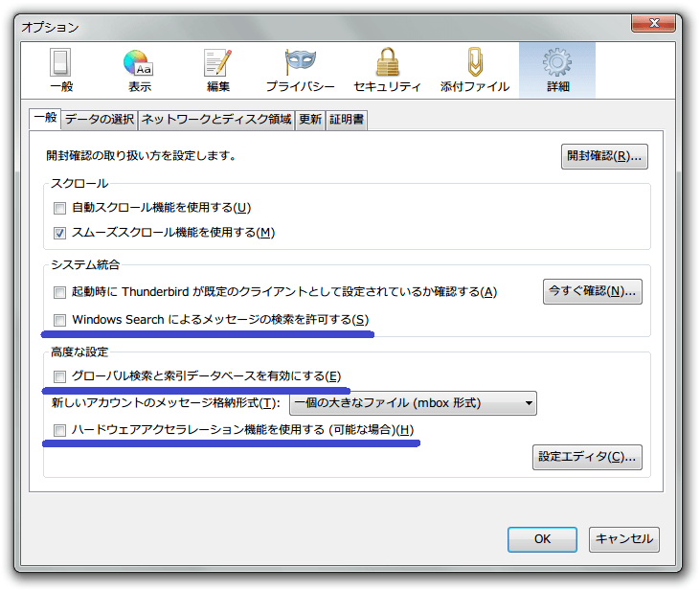The width and height of the screenshot is (700, 590).
Task: Toggle Windows Search message search checkbox
Action: point(59,320)
